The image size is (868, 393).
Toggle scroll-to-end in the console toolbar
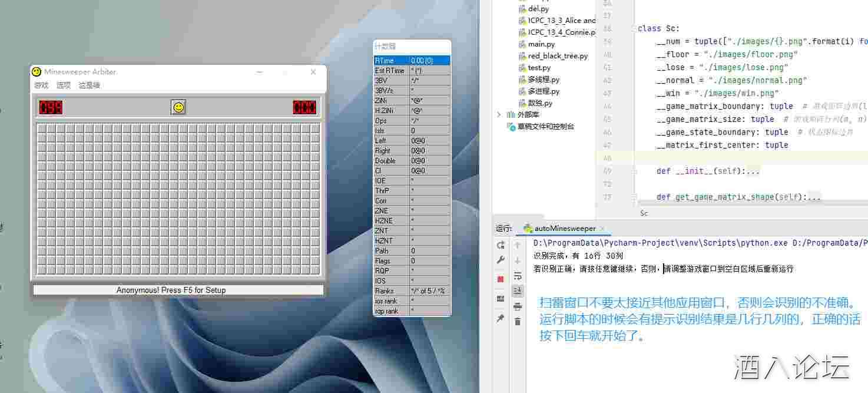(x=518, y=290)
